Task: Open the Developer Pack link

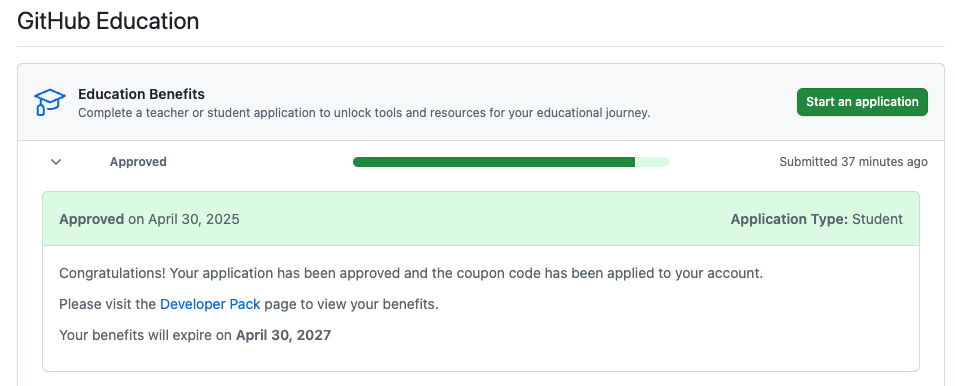Action: coord(210,304)
